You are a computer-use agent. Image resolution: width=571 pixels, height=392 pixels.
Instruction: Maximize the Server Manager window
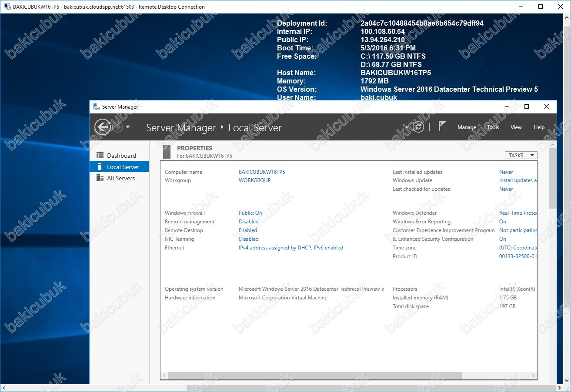coord(527,106)
